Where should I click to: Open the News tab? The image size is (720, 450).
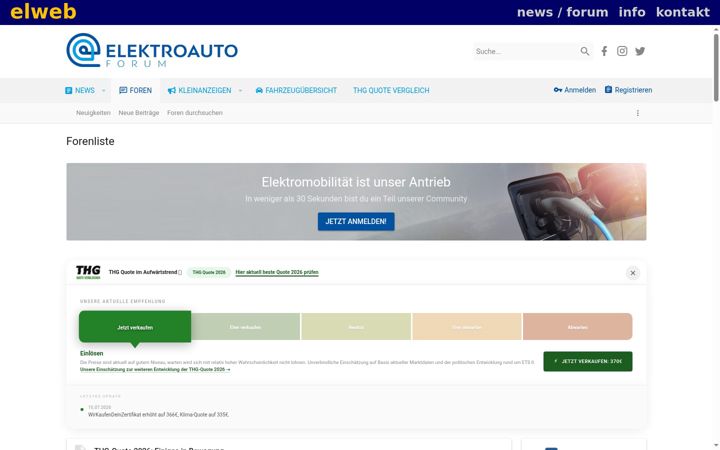pyautogui.click(x=80, y=90)
